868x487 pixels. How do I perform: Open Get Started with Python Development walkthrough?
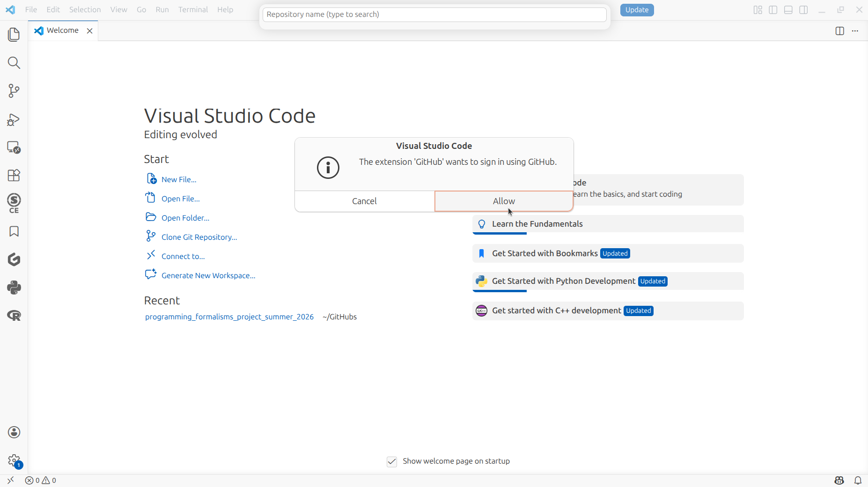pyautogui.click(x=608, y=281)
